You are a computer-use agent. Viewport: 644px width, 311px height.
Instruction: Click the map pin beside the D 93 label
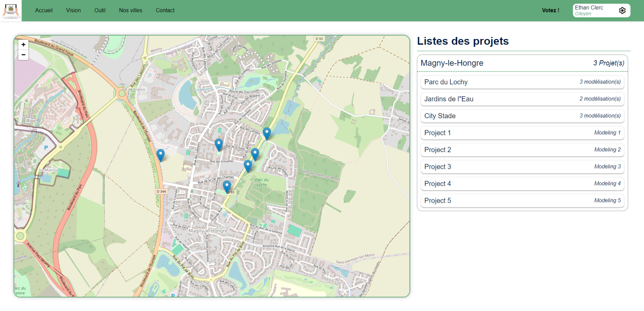pos(227,186)
